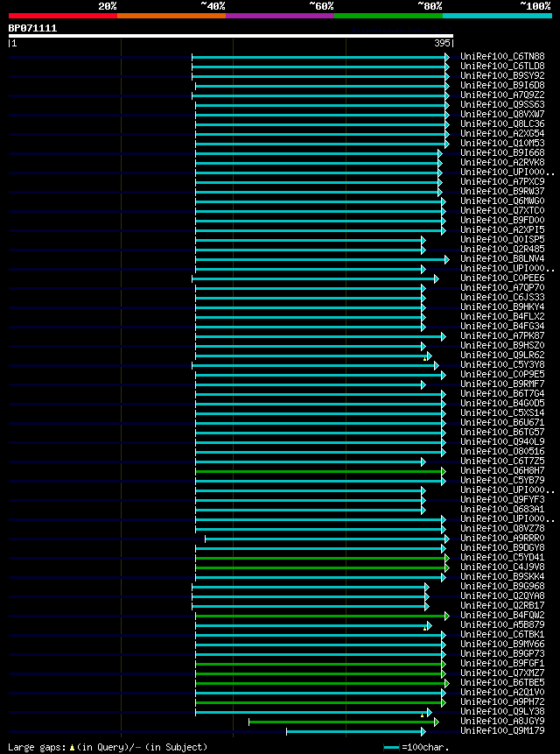Select hit label UniRef100_Q6H8H7

point(503,470)
